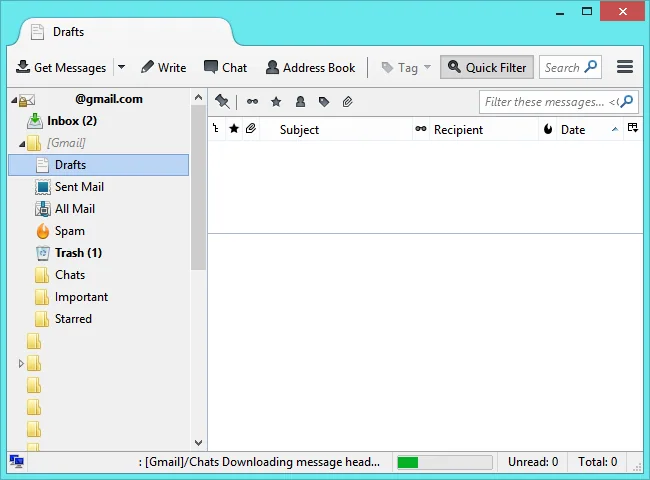Collapse the gmail.com account tree

tap(14, 100)
